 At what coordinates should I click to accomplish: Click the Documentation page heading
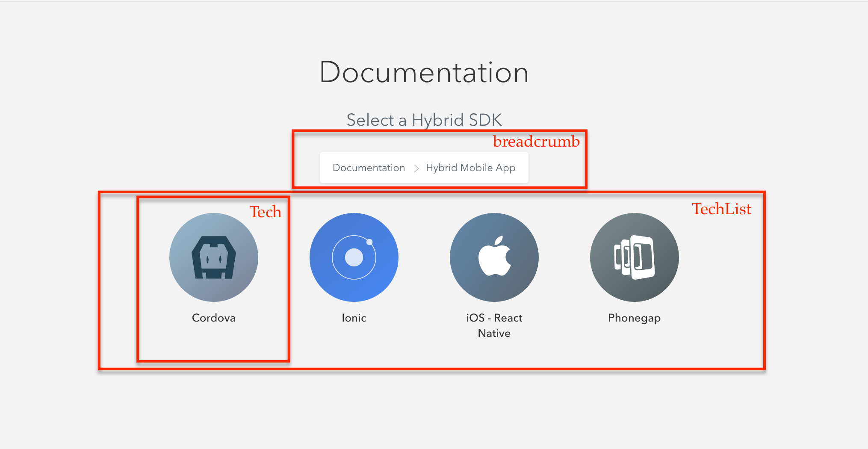[424, 72]
